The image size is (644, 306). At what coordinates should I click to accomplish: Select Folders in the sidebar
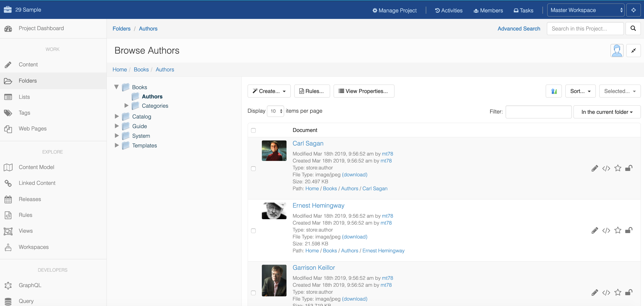pyautogui.click(x=53, y=81)
